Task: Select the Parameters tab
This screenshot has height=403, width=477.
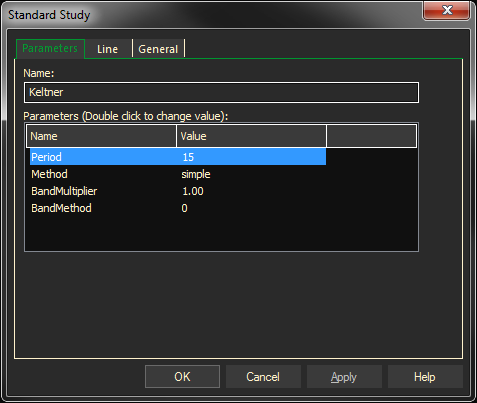Action: click(50, 49)
